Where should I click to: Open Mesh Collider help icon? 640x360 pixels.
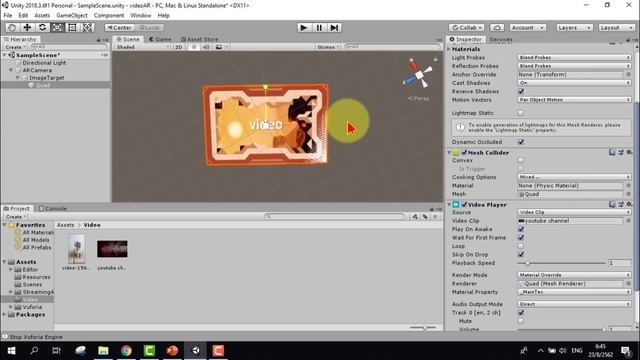[612, 152]
